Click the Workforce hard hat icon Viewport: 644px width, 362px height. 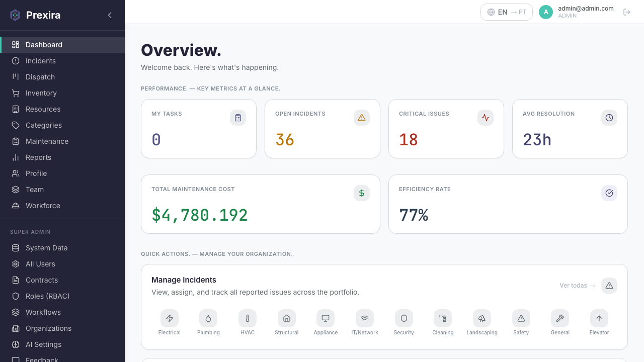(16, 206)
